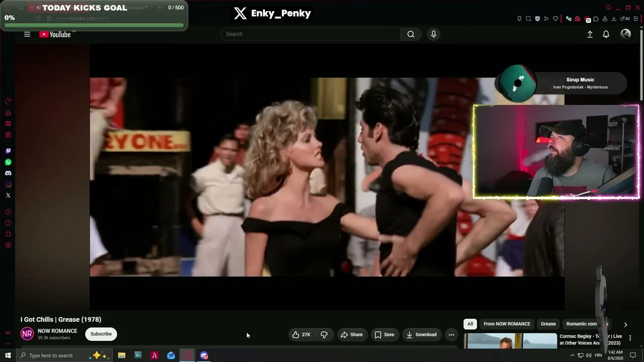Click the red bar-chart extension icon
Screen dimensions: 644x362
click(x=578, y=19)
